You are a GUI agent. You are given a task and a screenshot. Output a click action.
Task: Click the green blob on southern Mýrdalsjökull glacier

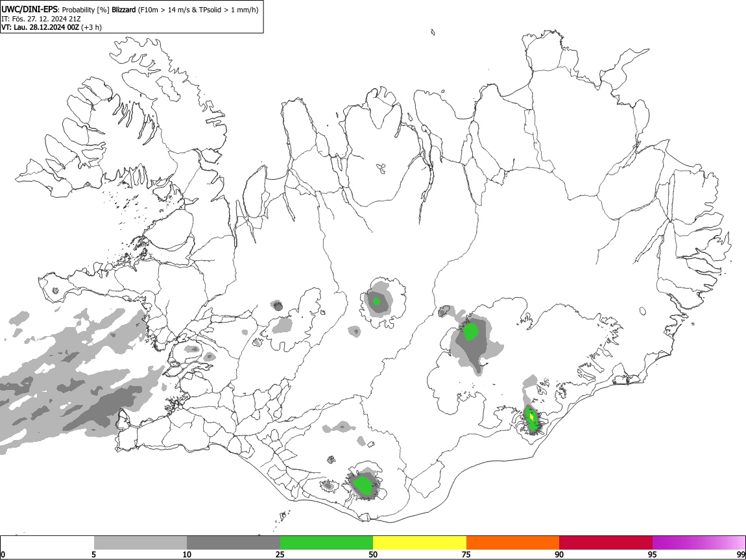363,485
